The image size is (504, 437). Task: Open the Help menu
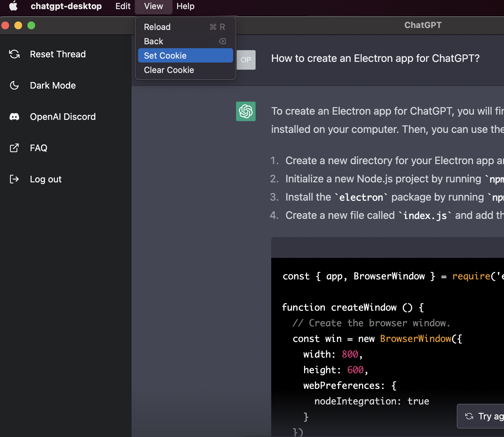coord(185,6)
